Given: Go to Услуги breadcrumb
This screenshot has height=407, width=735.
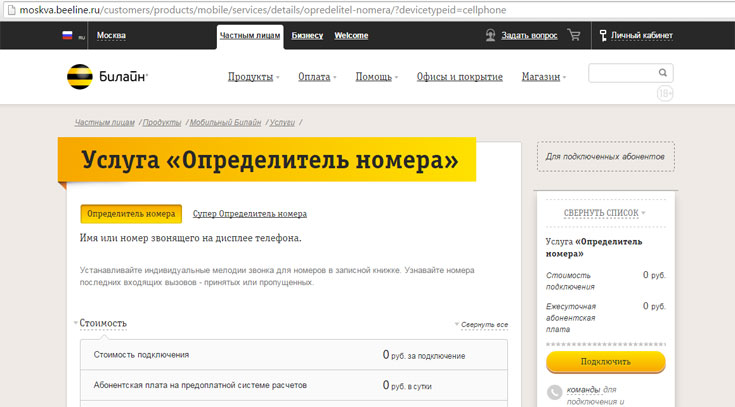Looking at the screenshot, I should click(x=282, y=122).
